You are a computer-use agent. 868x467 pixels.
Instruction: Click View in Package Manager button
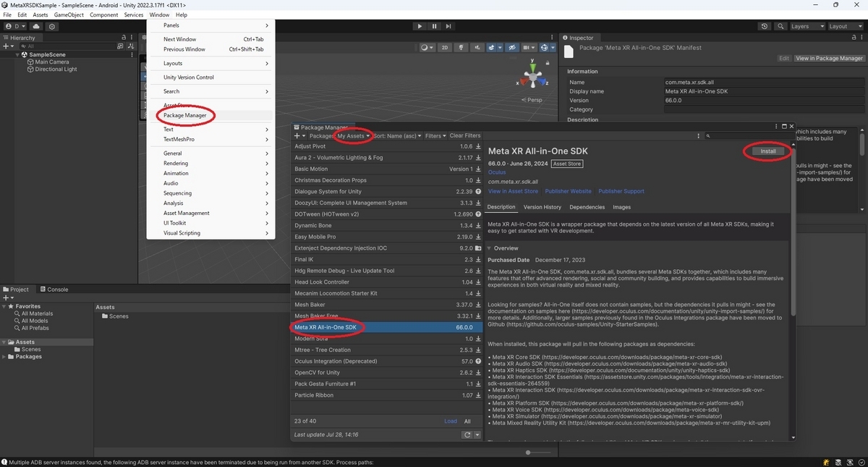click(x=829, y=58)
